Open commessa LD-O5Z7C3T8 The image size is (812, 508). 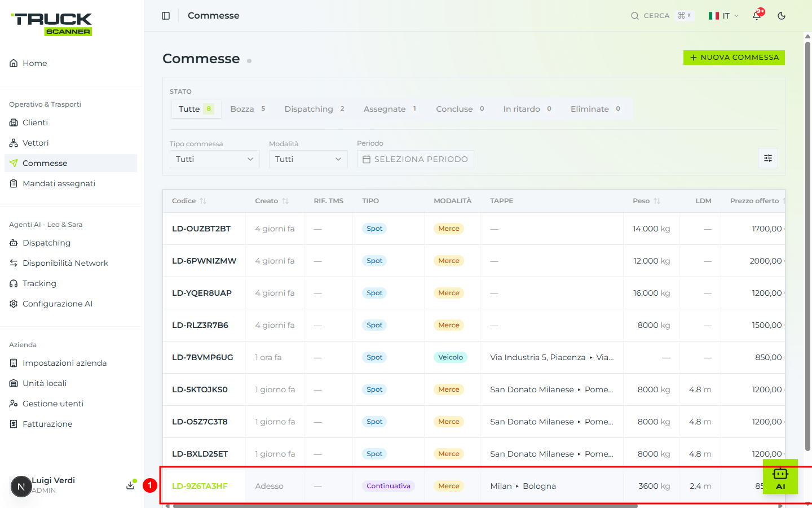point(200,422)
